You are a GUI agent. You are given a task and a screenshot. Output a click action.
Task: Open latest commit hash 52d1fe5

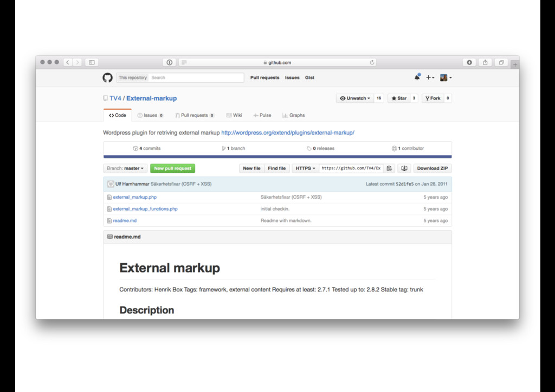(404, 184)
